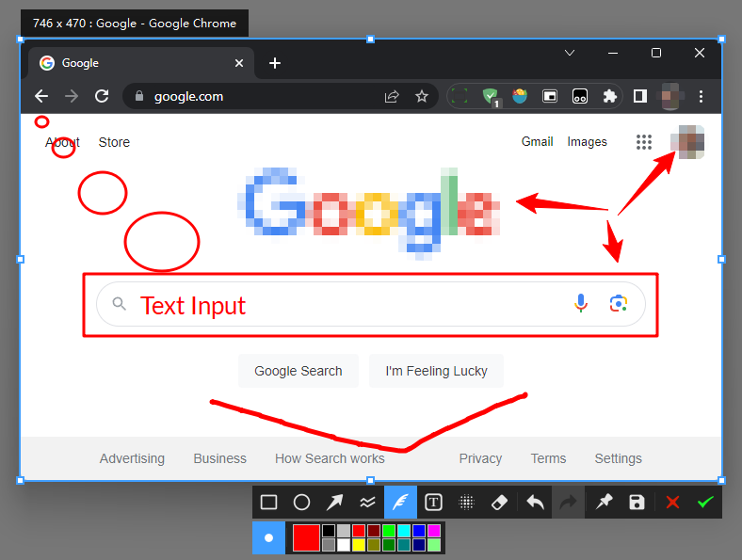This screenshot has height=560, width=742.
Task: Share this page from address bar
Action: pyautogui.click(x=392, y=97)
